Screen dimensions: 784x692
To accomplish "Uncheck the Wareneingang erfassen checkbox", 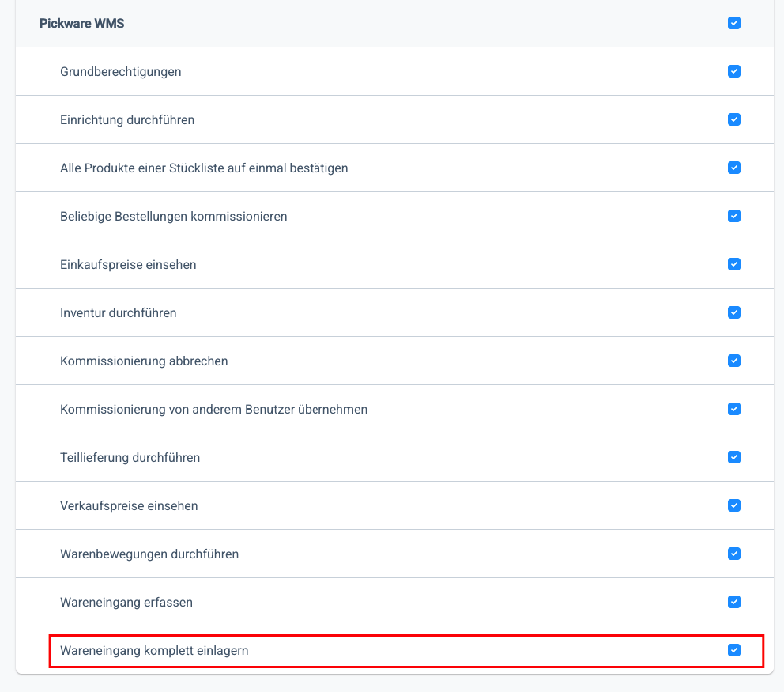I will [x=734, y=602].
